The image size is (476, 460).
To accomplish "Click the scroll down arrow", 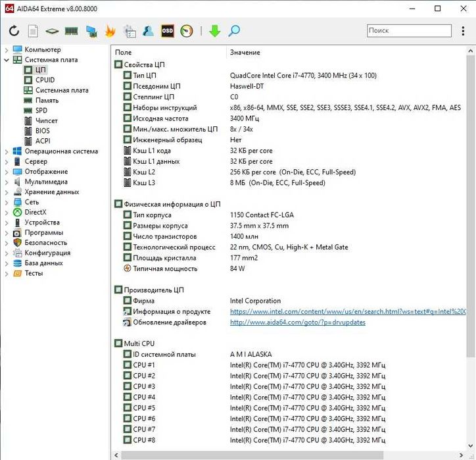I will pos(470,446).
